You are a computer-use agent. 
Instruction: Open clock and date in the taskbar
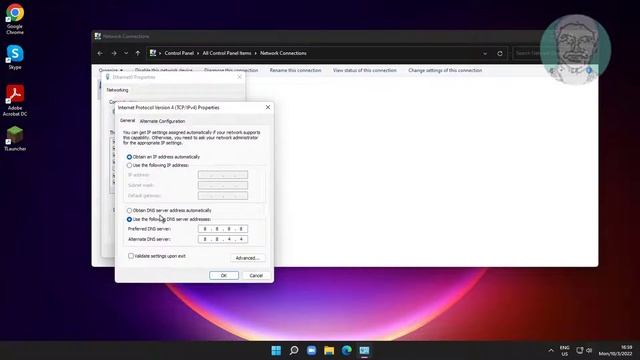[616, 351]
